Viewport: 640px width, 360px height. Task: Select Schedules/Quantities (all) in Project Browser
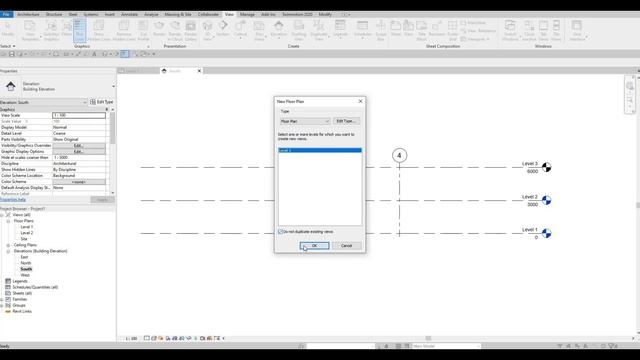tap(35, 287)
